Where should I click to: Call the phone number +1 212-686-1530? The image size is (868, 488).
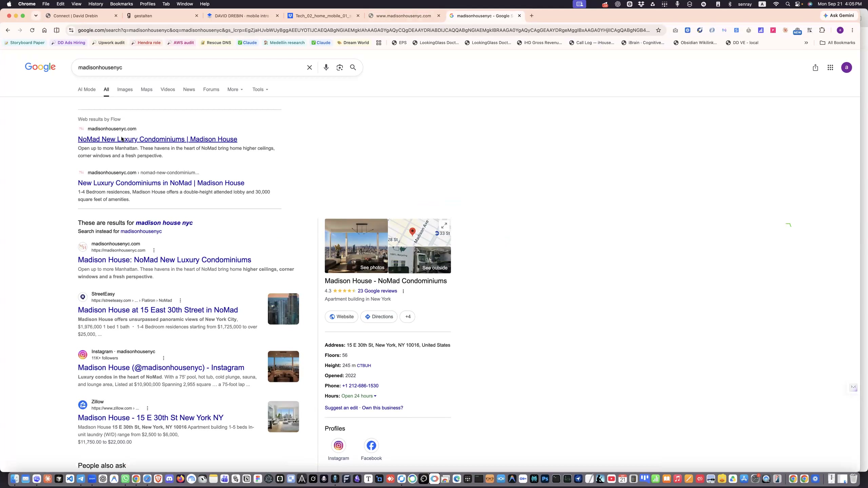coord(360,386)
